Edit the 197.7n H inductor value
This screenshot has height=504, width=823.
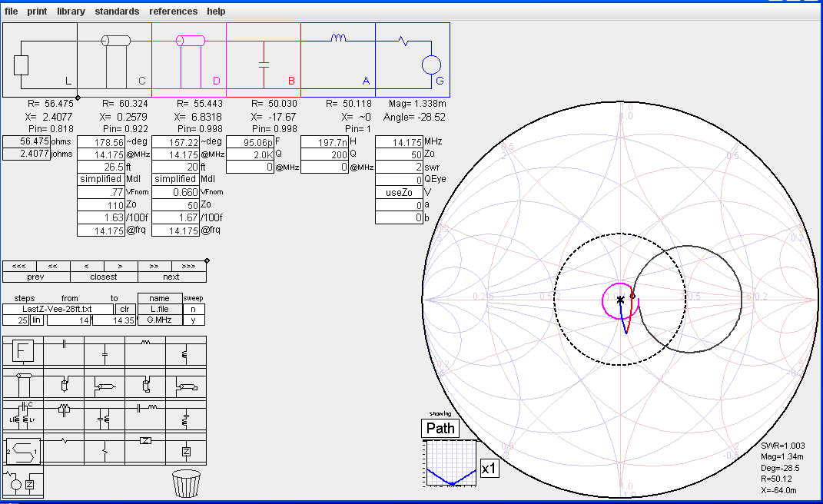(325, 141)
